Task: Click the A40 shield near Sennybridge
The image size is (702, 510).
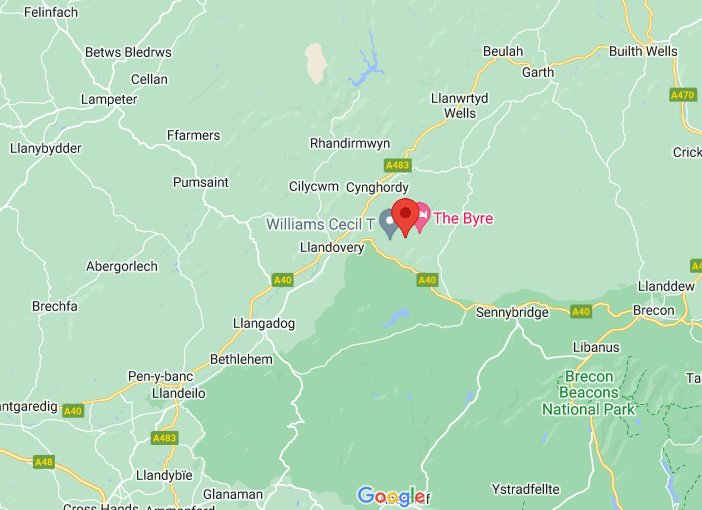Action: (581, 311)
